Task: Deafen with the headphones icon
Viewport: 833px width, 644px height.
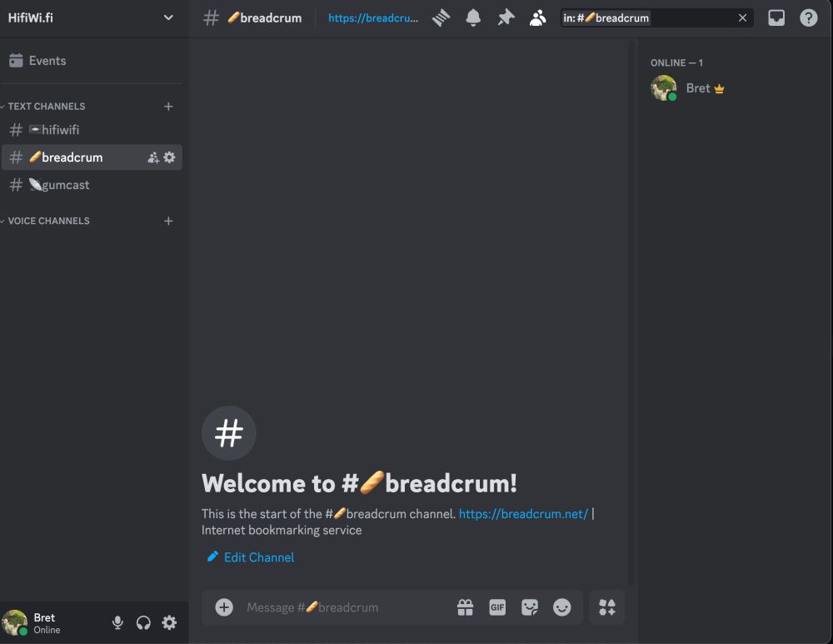Action: click(143, 622)
